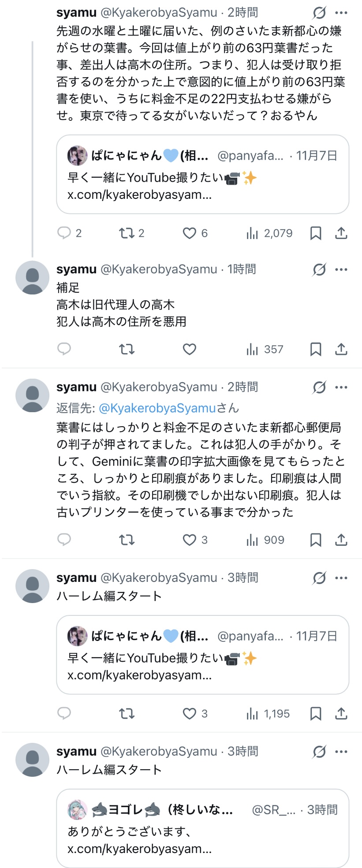Open the syamu username on the Gemini tweet
The width and height of the screenshot is (362, 868).
click(76, 387)
